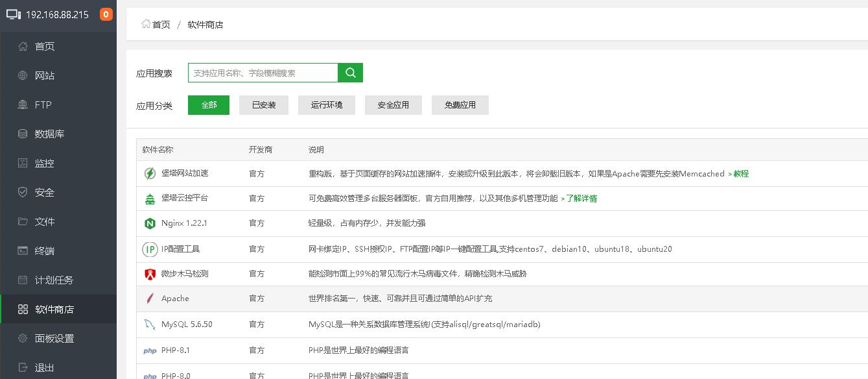Click the Nginx description 轻量级，占有内存少
Image resolution: width=868 pixels, height=379 pixels.
click(x=367, y=223)
